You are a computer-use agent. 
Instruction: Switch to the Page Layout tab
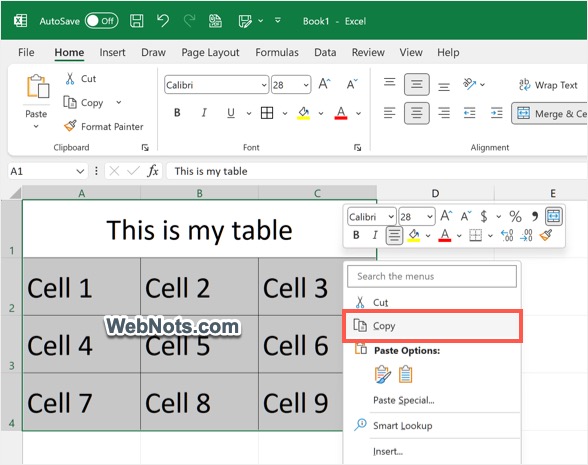point(210,52)
